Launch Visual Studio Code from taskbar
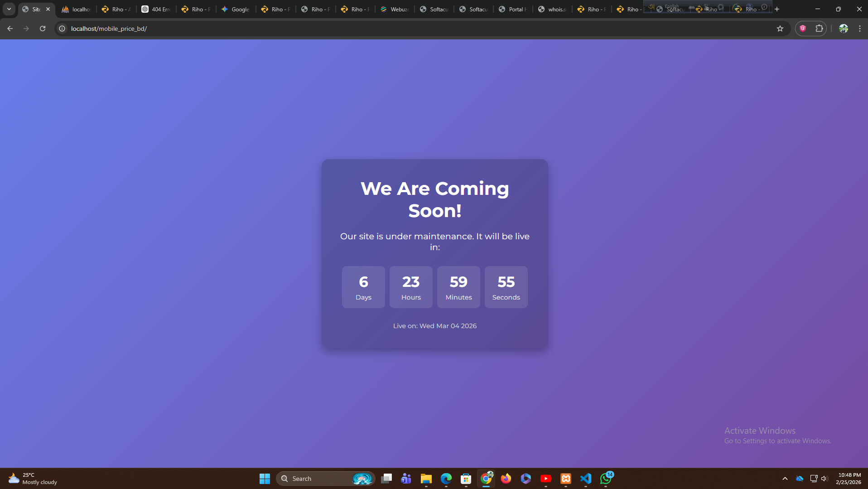The image size is (868, 489). (586, 479)
